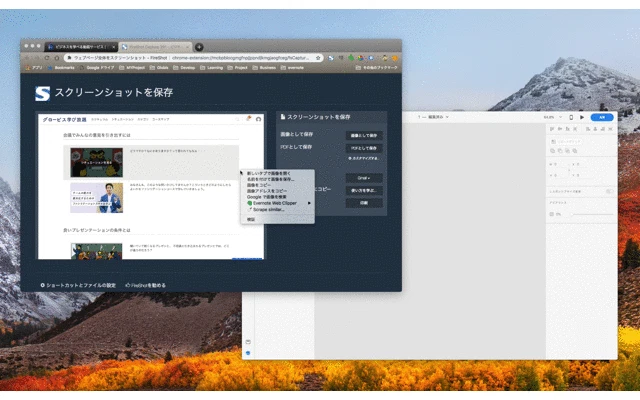Select 検証 at the bottom of the context menu
This screenshot has width=640, height=400.
(278, 220)
